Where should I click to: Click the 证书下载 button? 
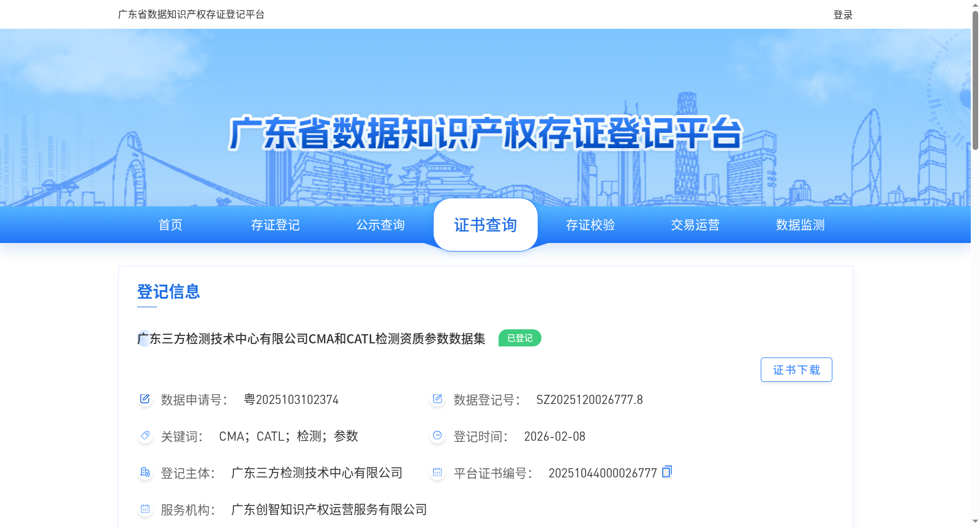coord(796,370)
